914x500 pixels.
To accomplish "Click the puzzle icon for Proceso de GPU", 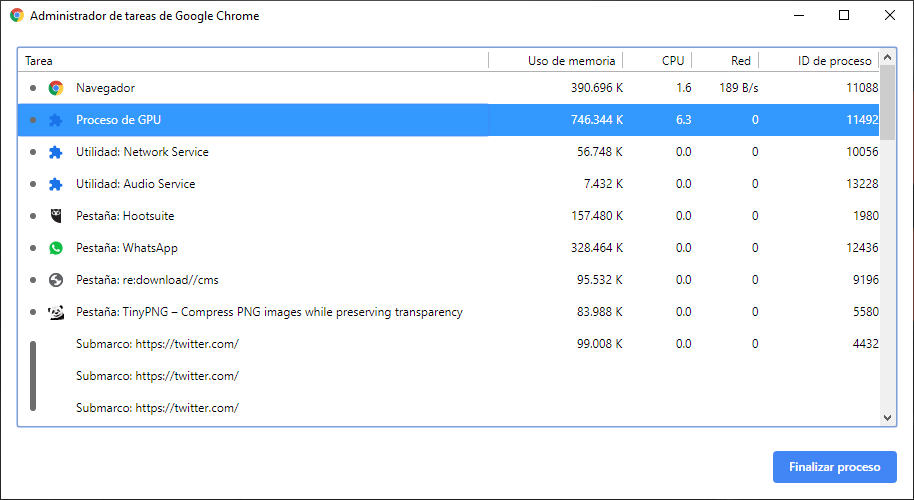I will click(56, 120).
